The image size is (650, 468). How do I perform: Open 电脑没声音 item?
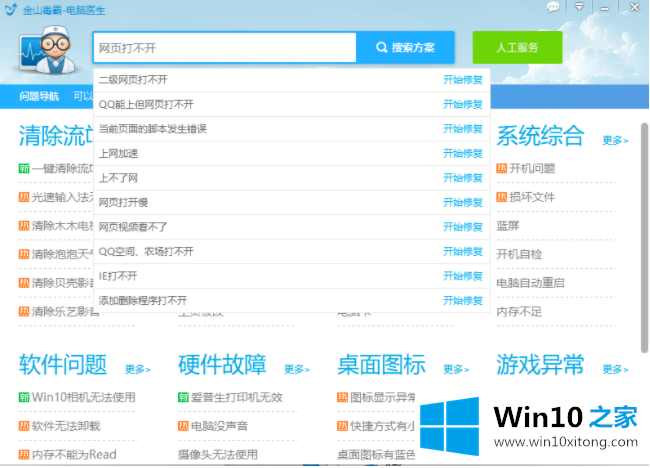coord(219,426)
